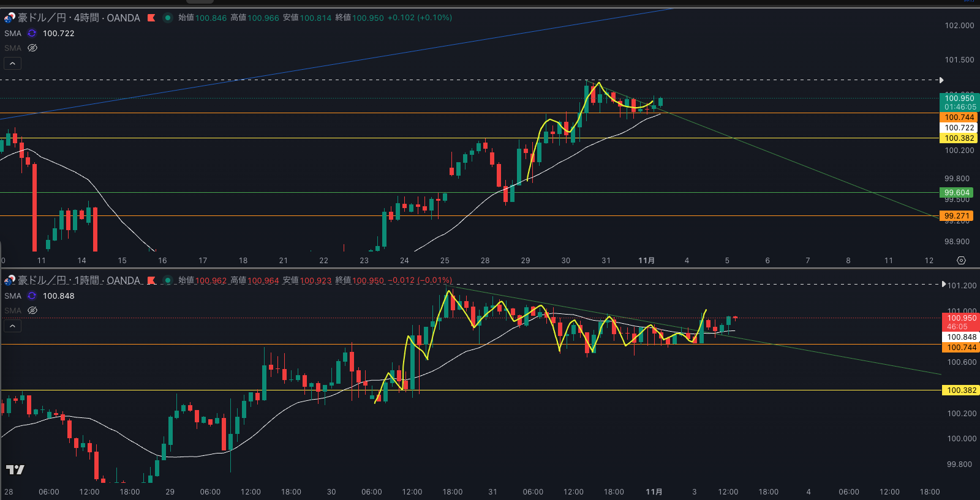980x500 pixels.
Task: Click purple SMA refresh icon on 4-hour chart
Action: pyautogui.click(x=32, y=33)
